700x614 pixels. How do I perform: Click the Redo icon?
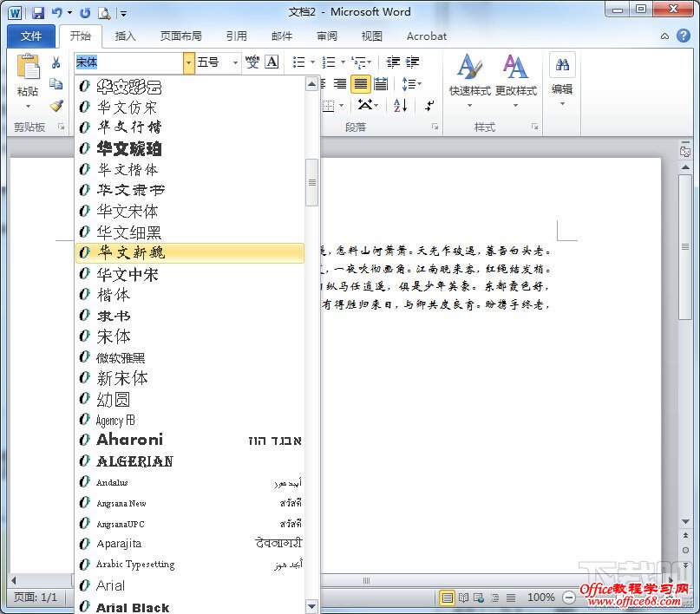pyautogui.click(x=85, y=13)
